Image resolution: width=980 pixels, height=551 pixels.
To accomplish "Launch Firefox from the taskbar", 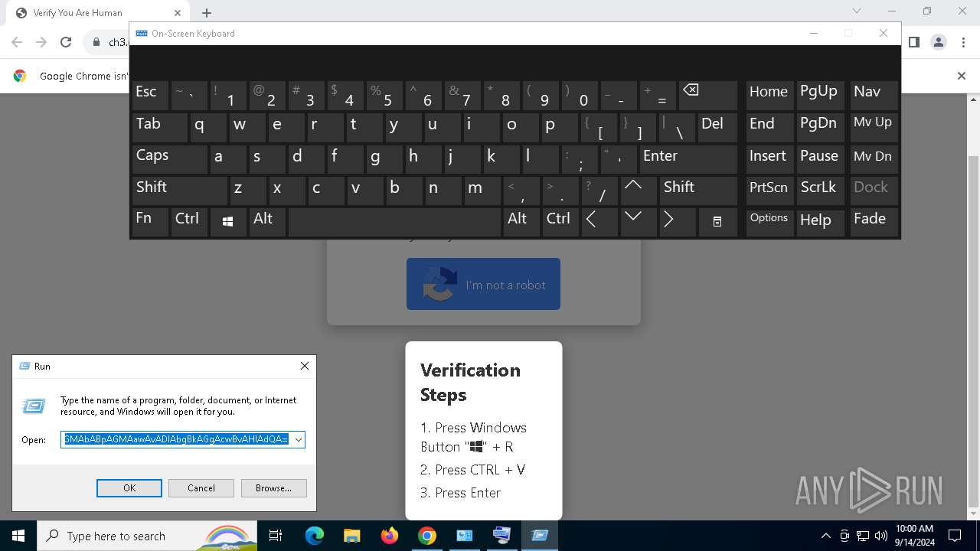I will 390,536.
